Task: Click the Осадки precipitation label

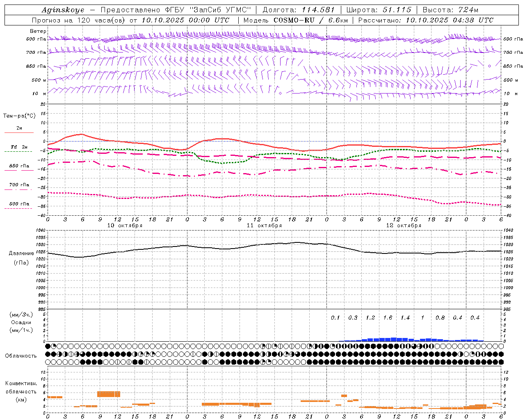Action: [x=21, y=322]
